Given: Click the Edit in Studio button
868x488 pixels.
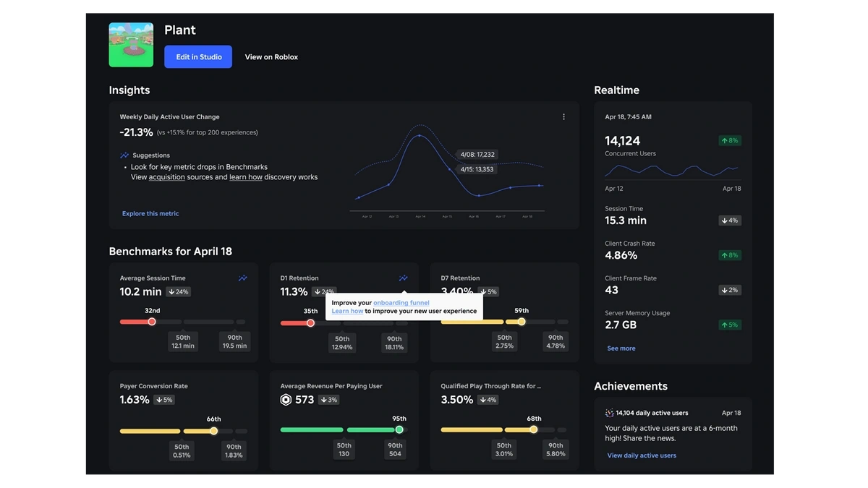Looking at the screenshot, I should [x=198, y=57].
